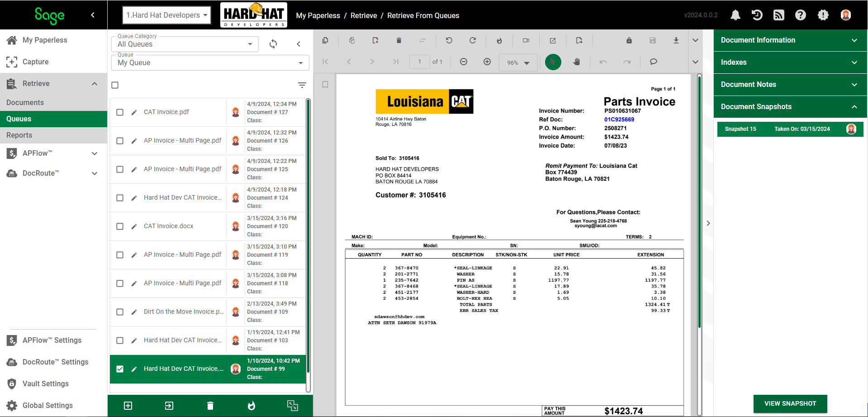Select Snapshot 15 entry
Viewport: 868px width, 417px height.
[x=790, y=129]
